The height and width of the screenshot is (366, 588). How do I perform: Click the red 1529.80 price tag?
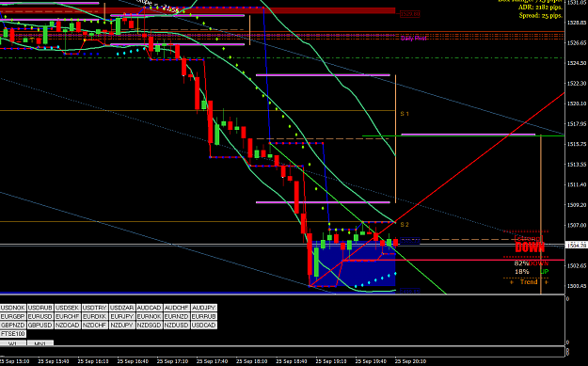(x=409, y=14)
